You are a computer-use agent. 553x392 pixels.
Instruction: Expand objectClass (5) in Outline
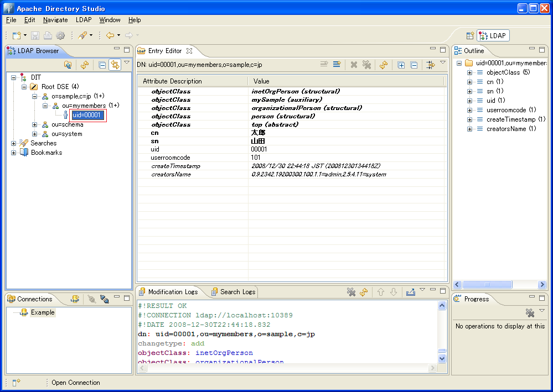tap(469, 72)
